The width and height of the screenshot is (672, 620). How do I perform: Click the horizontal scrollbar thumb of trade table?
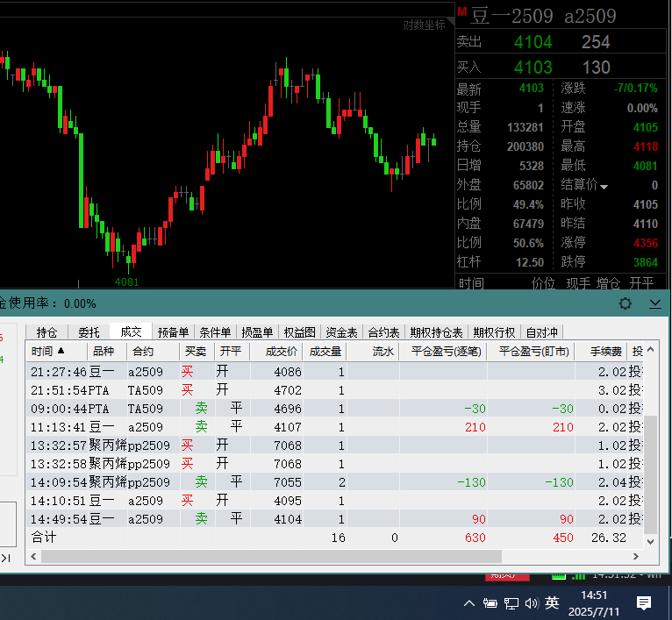(x=271, y=556)
